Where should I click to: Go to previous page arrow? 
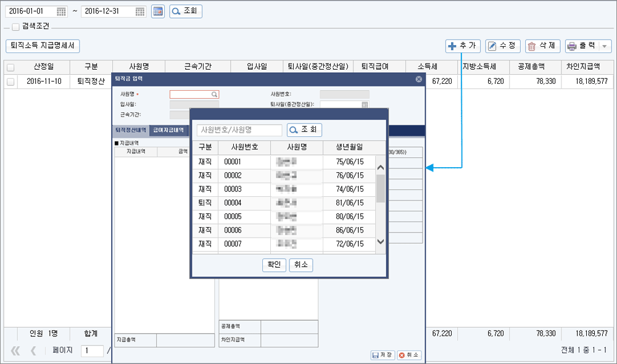click(33, 350)
